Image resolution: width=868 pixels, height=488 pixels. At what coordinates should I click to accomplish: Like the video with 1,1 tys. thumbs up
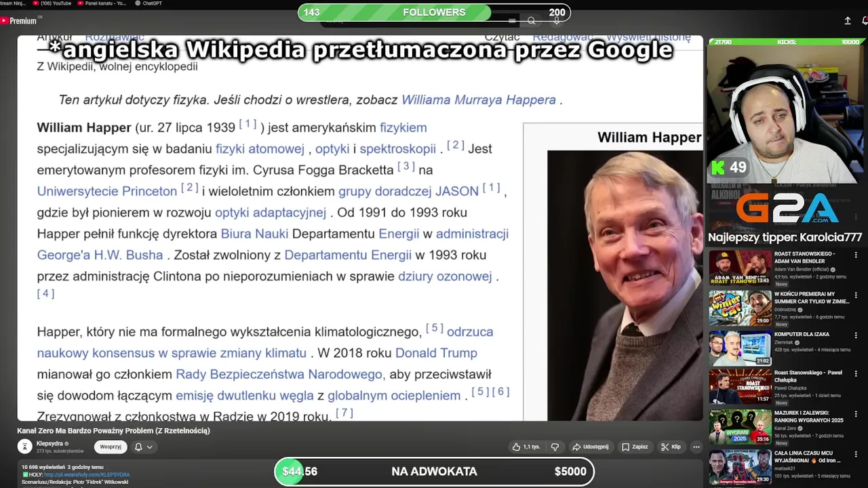(x=526, y=447)
